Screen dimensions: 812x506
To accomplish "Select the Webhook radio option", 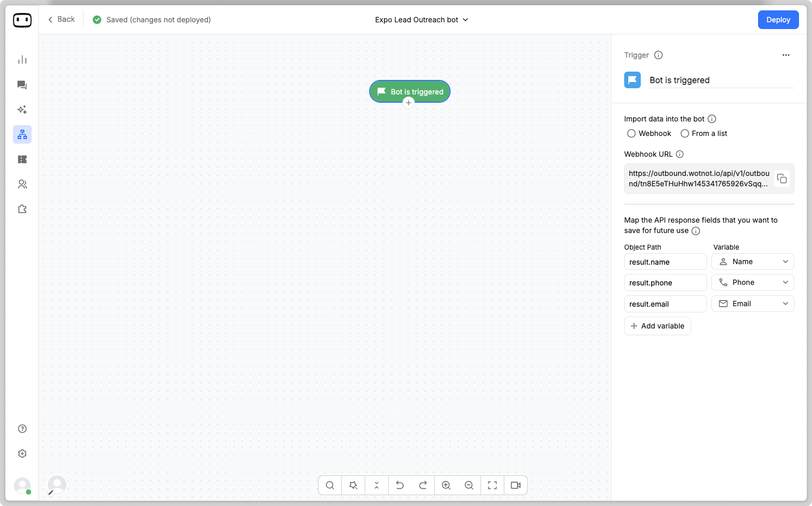I will [x=631, y=133].
